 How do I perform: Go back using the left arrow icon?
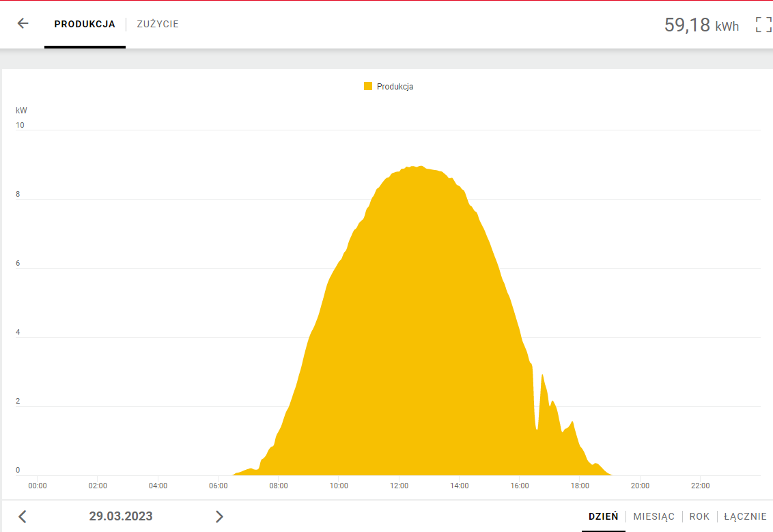tap(23, 23)
